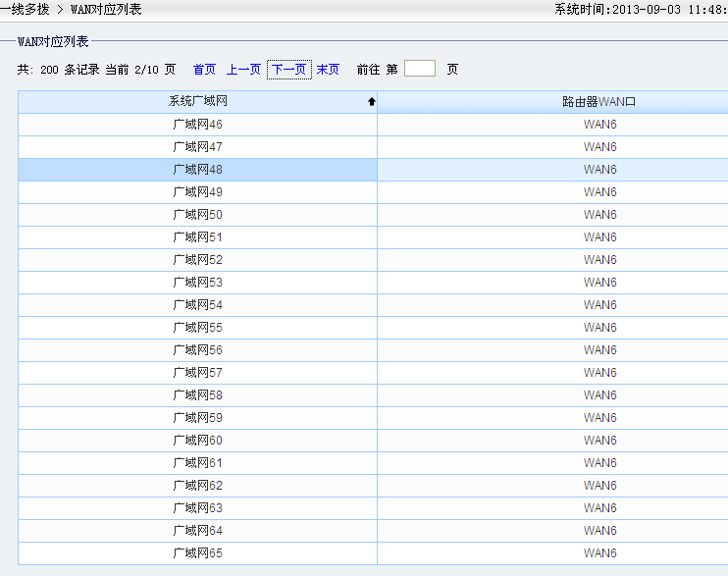Sort by 路由器WAN口 column header
The image size is (728, 576).
click(x=599, y=101)
